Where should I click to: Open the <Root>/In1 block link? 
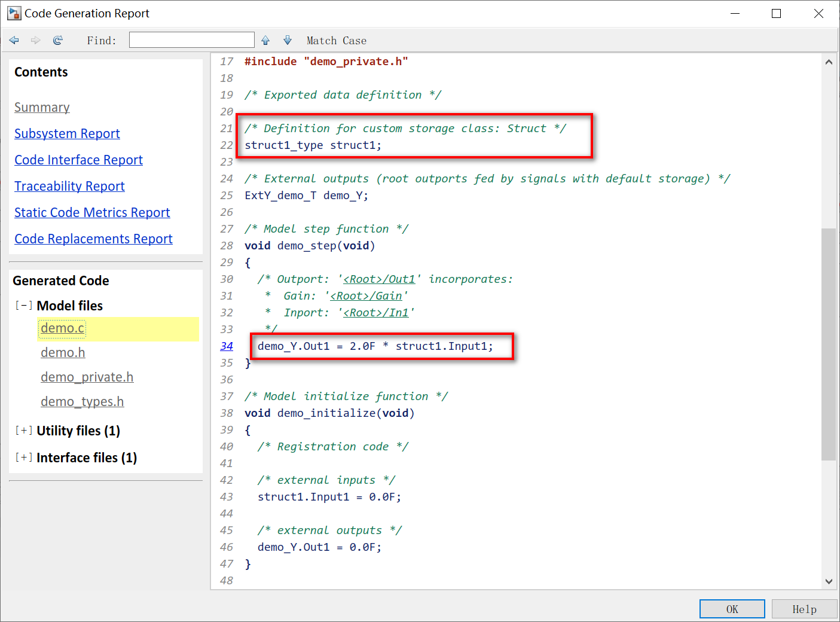click(376, 313)
